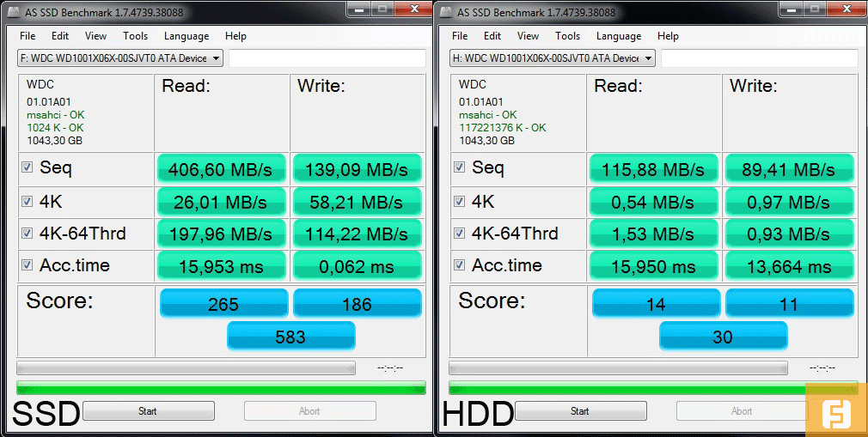This screenshot has width=868, height=437.
Task: Select the 139,09 MB/s Seq write result
Action: (357, 169)
